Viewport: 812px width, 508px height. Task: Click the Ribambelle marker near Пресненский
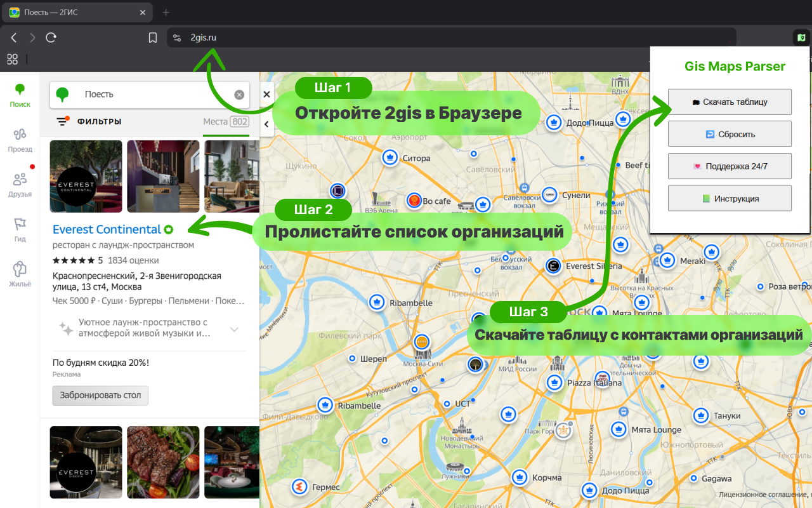[x=377, y=302]
